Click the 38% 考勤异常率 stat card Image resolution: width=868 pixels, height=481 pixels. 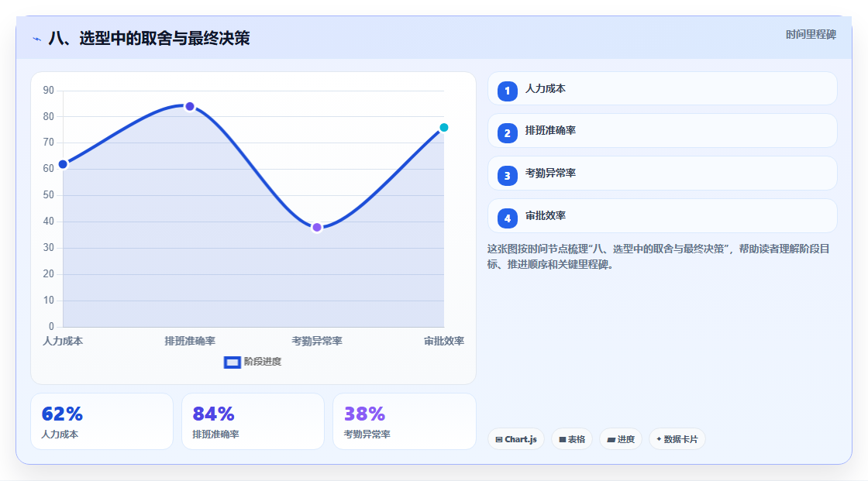(404, 421)
